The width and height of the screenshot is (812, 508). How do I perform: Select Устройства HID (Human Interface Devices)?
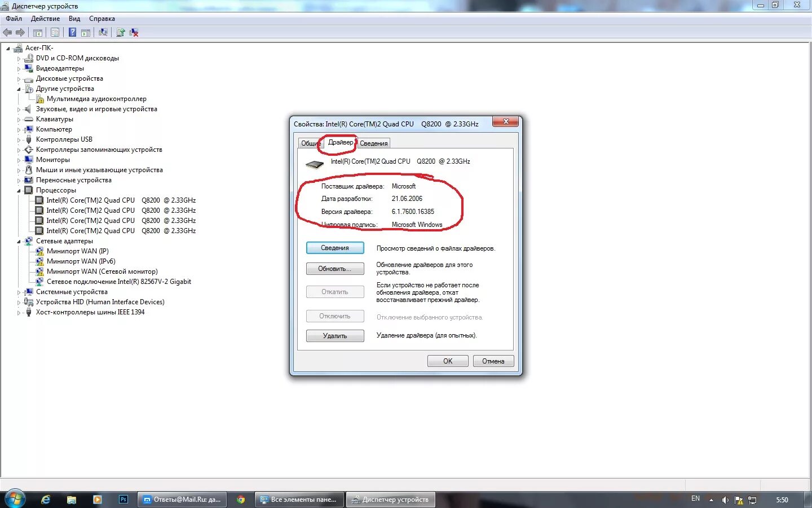tap(100, 302)
